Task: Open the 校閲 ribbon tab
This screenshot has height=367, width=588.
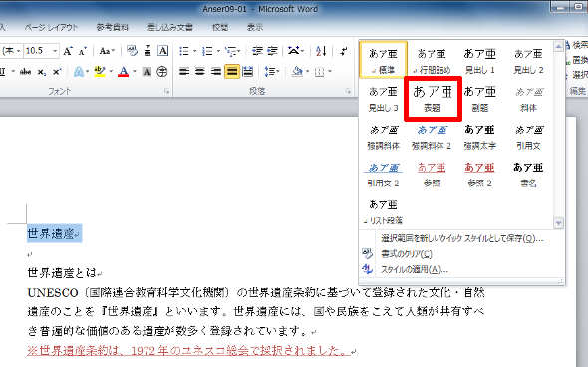Action: pos(220,27)
